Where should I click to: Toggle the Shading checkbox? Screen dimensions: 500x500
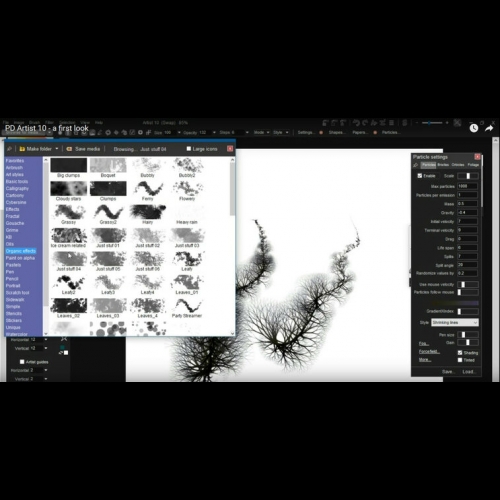click(x=460, y=352)
